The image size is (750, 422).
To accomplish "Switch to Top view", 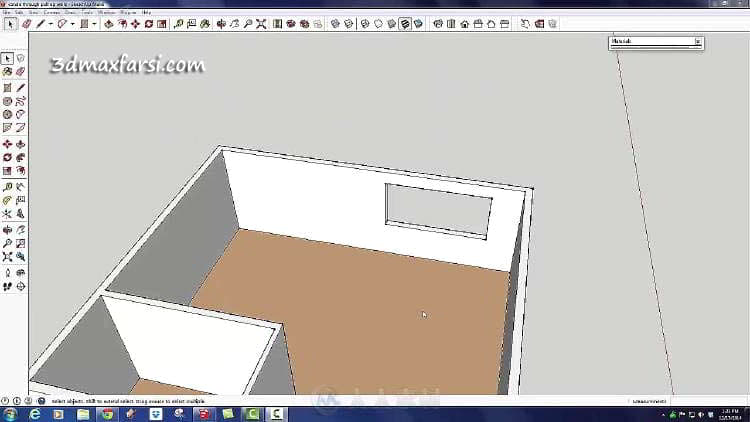I will pos(451,23).
